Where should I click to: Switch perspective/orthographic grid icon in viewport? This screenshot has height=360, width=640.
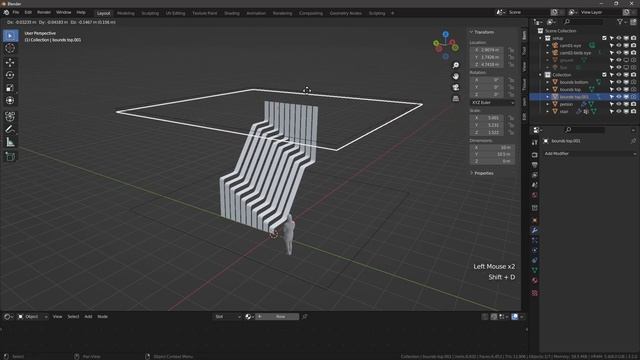456,98
